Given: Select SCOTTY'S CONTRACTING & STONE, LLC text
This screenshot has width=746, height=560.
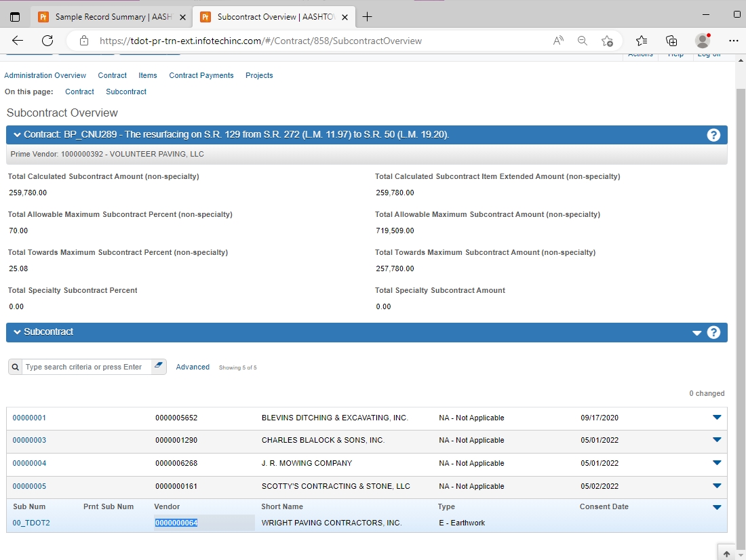Looking at the screenshot, I should pos(336,486).
